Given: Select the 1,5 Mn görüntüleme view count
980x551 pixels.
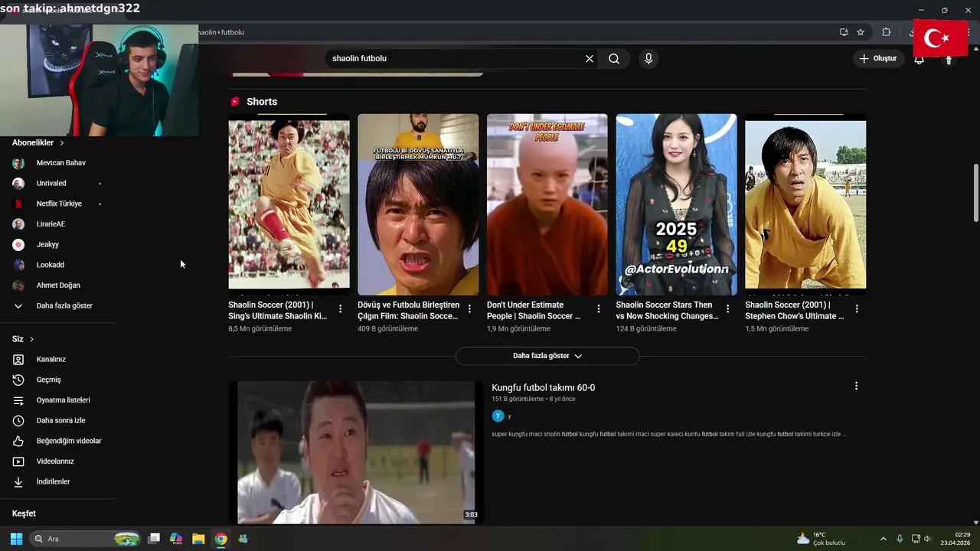Looking at the screenshot, I should click(777, 329).
